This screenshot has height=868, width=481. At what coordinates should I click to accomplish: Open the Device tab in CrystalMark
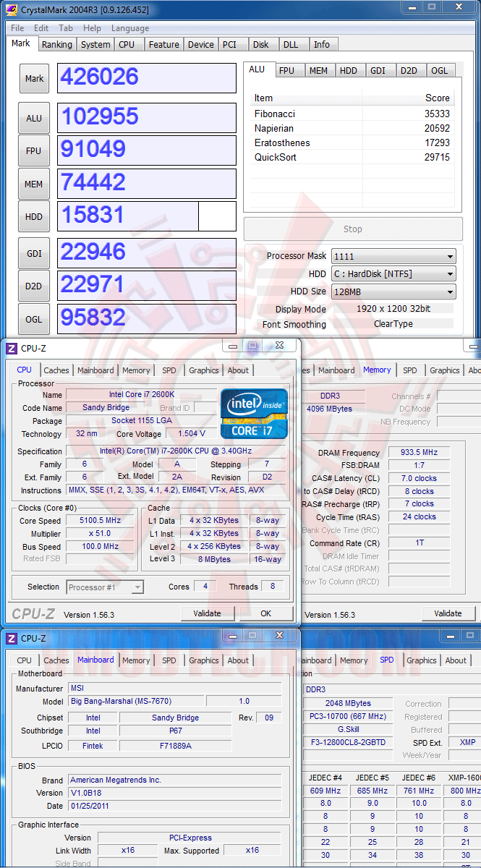(x=201, y=44)
